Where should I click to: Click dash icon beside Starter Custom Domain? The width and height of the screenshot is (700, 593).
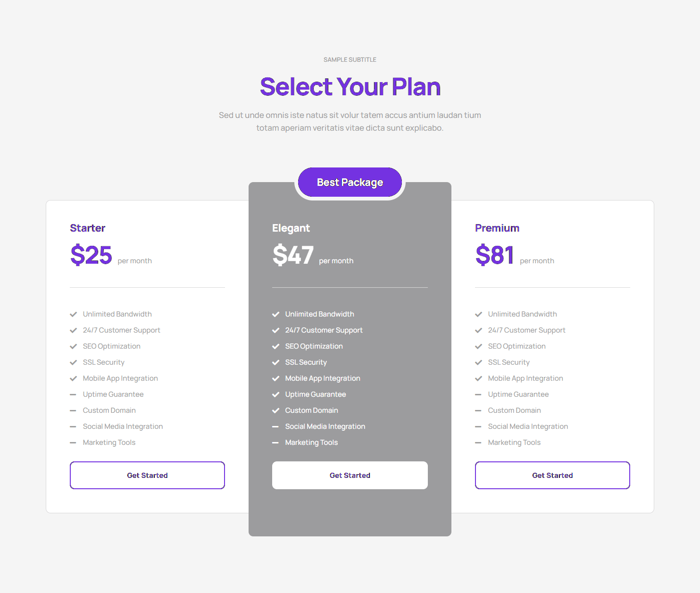tap(73, 410)
